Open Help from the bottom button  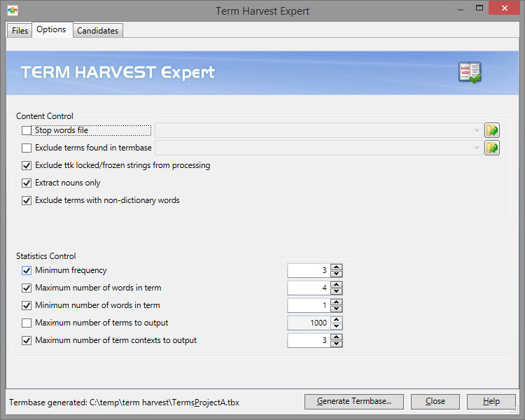coord(491,401)
